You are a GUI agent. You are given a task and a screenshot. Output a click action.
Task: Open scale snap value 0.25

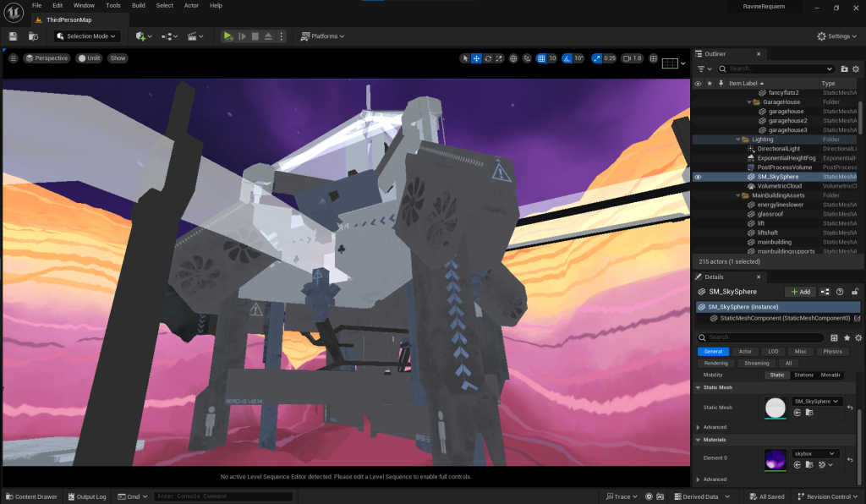point(609,58)
